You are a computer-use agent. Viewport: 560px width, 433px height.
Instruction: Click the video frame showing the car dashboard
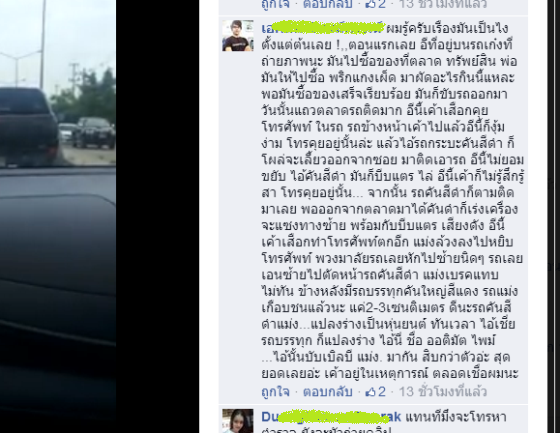point(58,216)
